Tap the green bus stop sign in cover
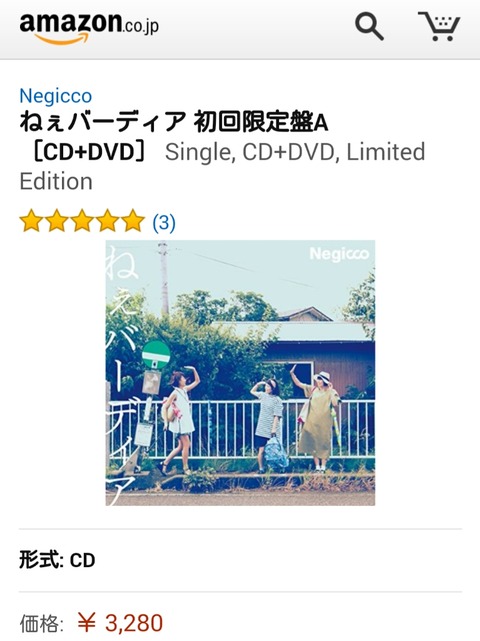Screen dimensions: 480x641 tap(156, 353)
